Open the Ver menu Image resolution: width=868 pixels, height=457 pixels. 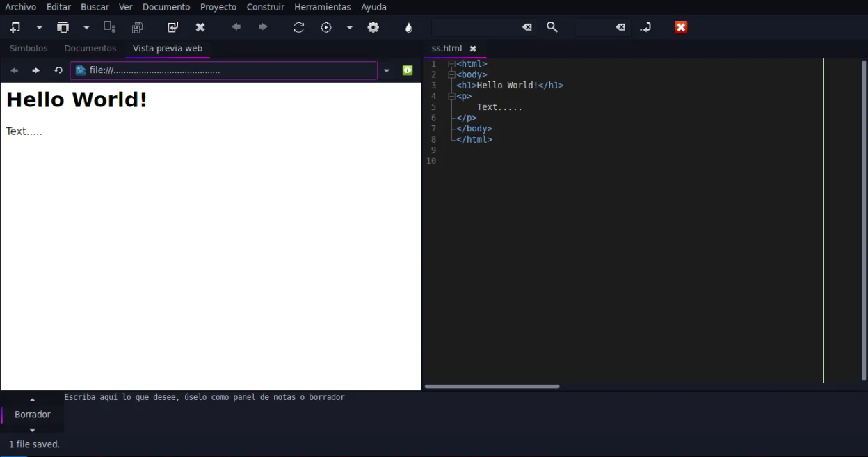[126, 7]
